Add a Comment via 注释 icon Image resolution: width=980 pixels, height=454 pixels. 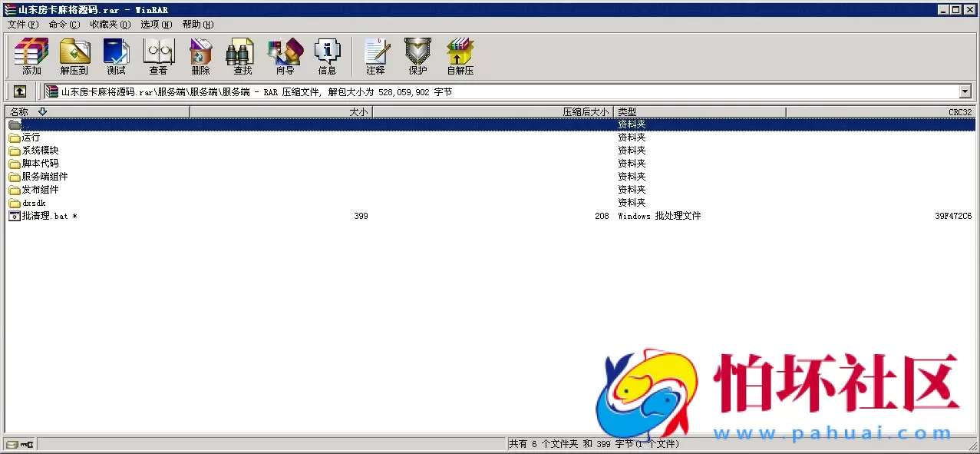(x=375, y=55)
